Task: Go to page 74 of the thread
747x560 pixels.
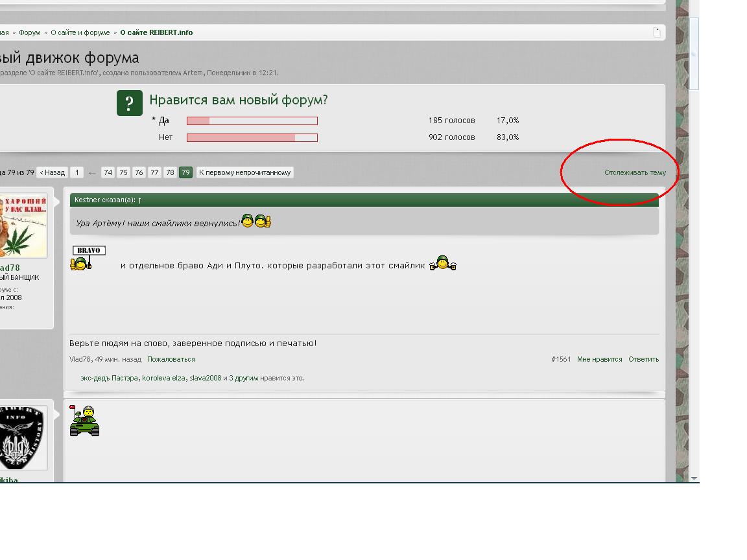Action: (x=108, y=172)
